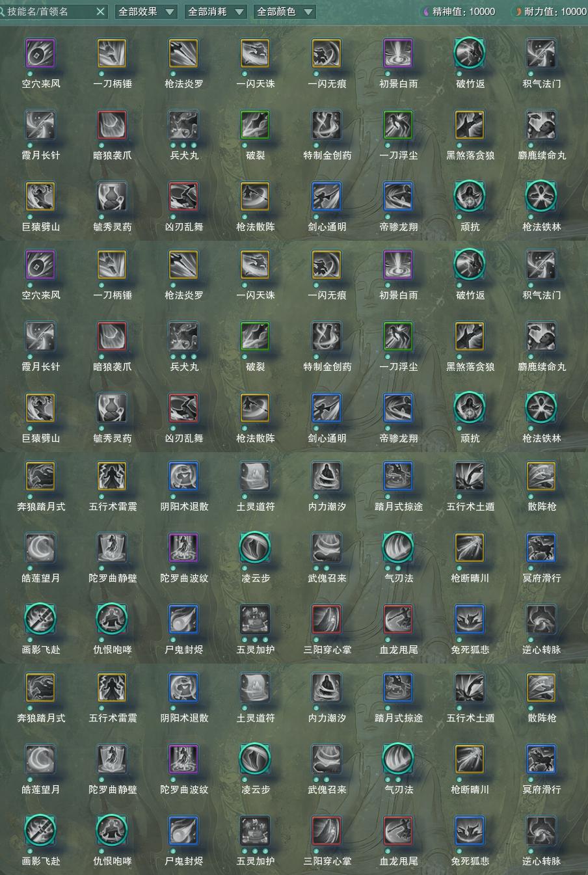The image size is (588, 875).
Task: Click the bottommost 血龙甩尾 skill icon
Action: 398,831
